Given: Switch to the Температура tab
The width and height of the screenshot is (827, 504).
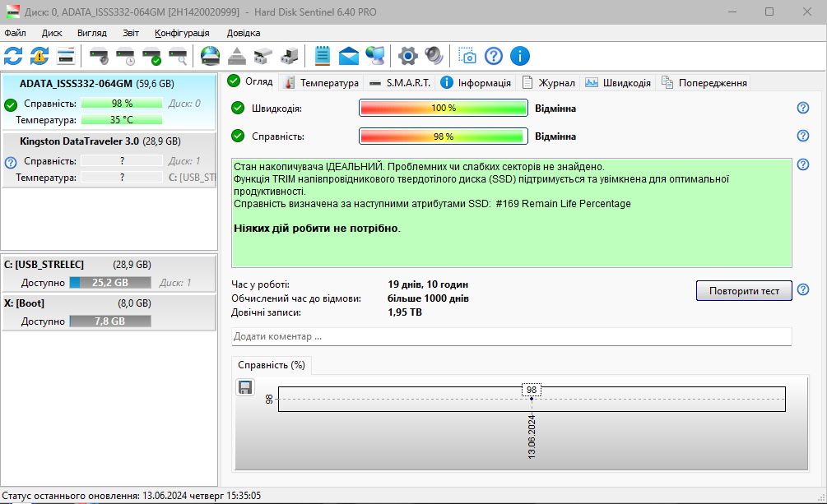Looking at the screenshot, I should pyautogui.click(x=322, y=83).
